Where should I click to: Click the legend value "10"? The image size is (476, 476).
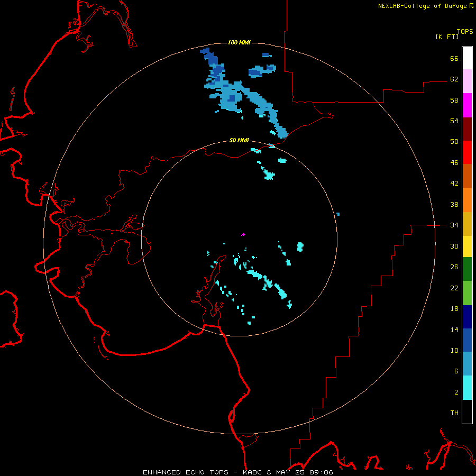click(x=454, y=350)
